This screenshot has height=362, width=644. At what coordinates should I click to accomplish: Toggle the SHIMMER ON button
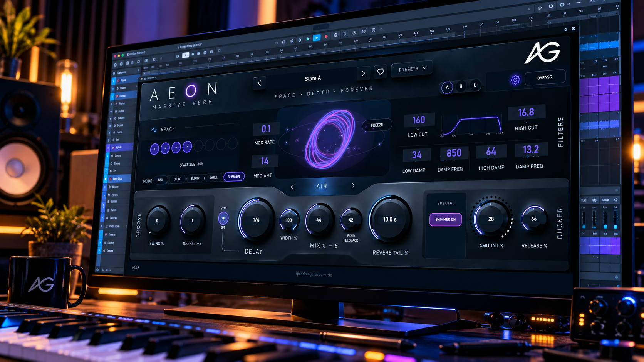click(x=445, y=219)
